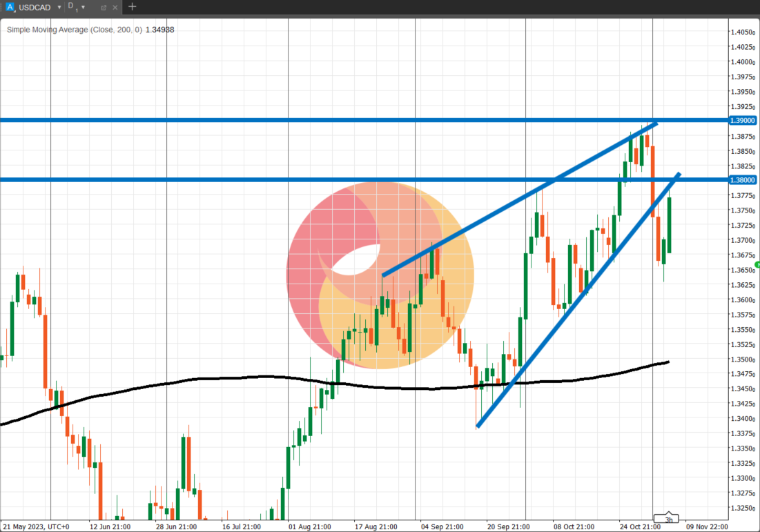760x532 pixels.
Task: Click the 1.4000 price axis label
Action: pos(743,62)
